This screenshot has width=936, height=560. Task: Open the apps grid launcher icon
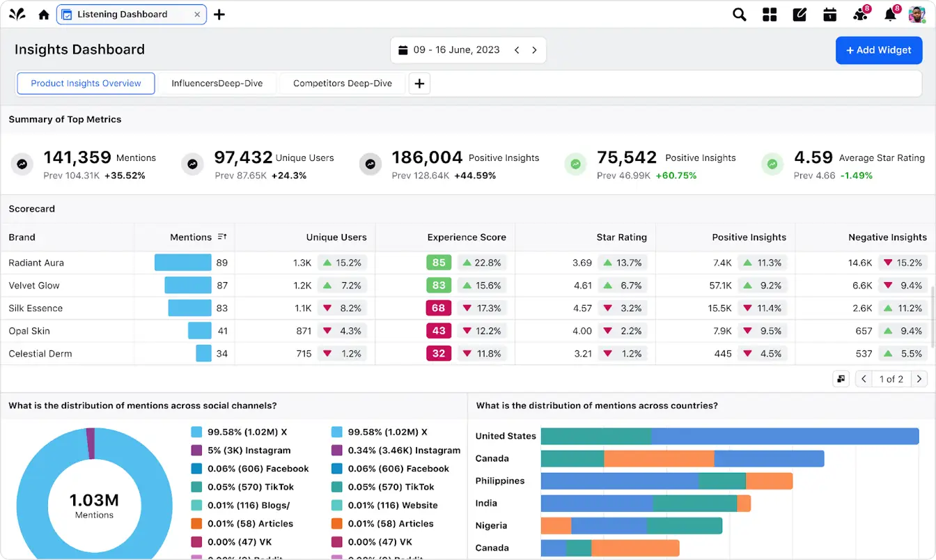pos(770,14)
